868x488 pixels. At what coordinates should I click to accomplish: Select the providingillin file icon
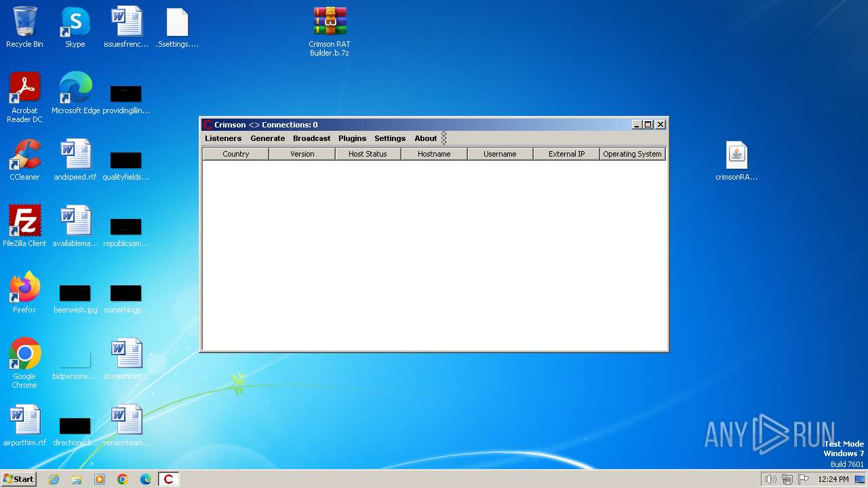pos(126,99)
